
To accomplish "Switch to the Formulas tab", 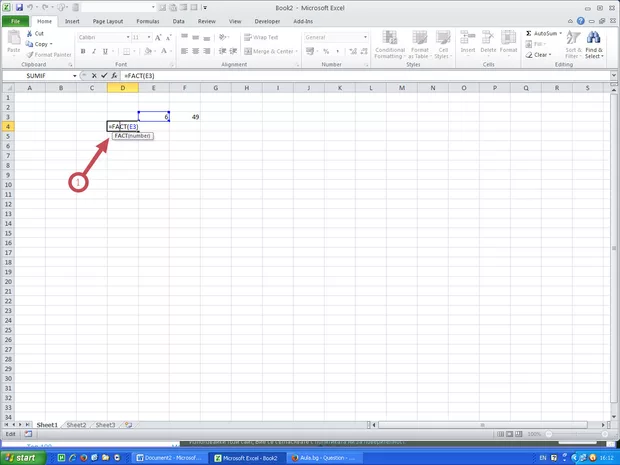I will pos(148,21).
